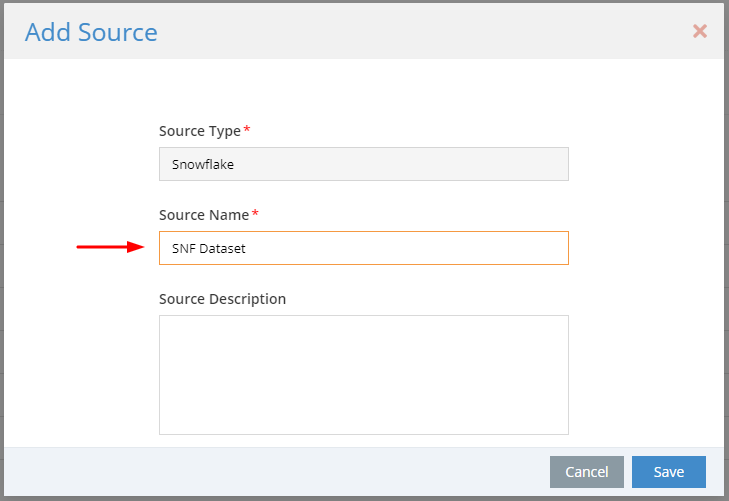The height and width of the screenshot is (501, 729).
Task: Click the Source Type field showing Snowflake
Action: [364, 164]
